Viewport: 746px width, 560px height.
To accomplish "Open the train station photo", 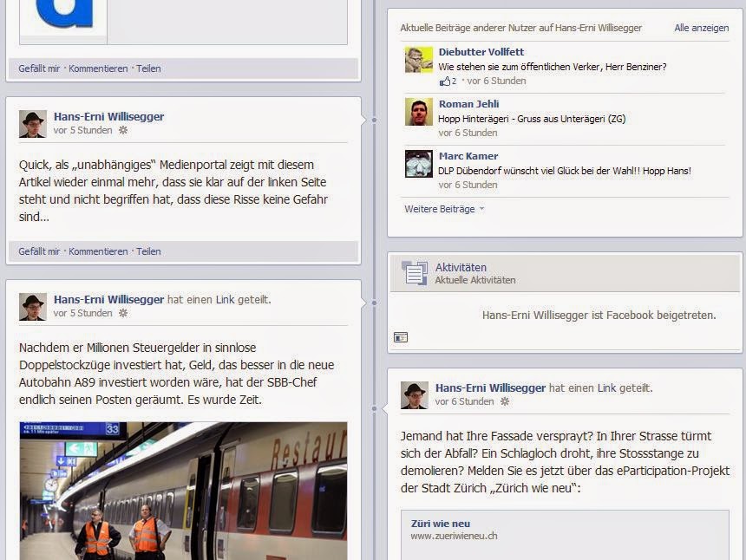I will [183, 491].
